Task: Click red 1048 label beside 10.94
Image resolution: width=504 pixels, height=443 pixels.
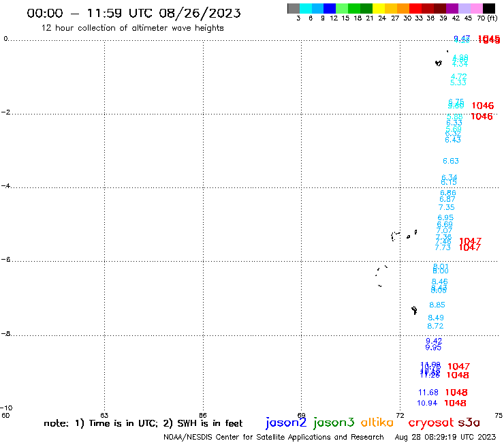Action: pyautogui.click(x=455, y=403)
